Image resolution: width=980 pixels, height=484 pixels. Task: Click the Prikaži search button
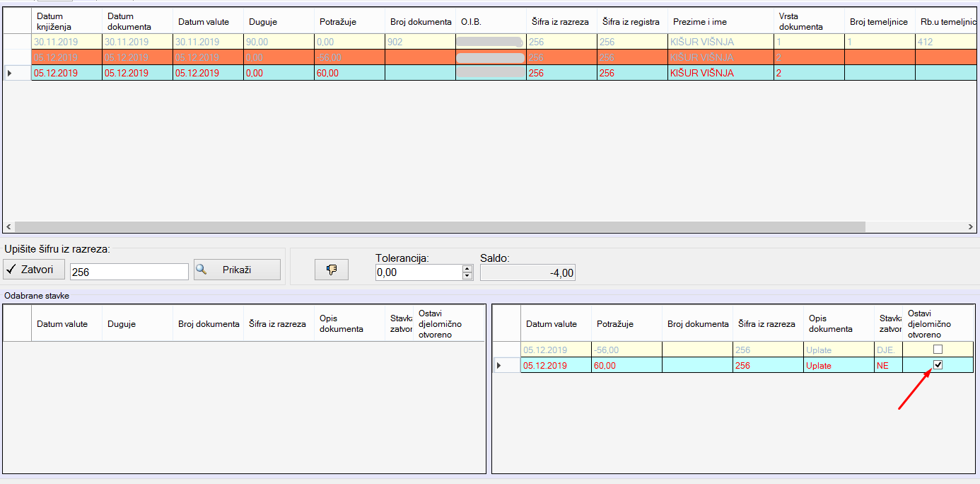click(x=237, y=270)
